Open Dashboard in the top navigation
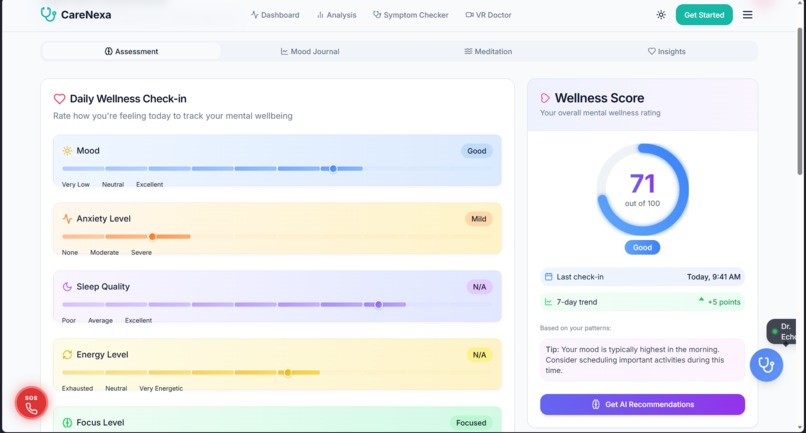Viewport: 806px width, 433px height. coord(275,15)
